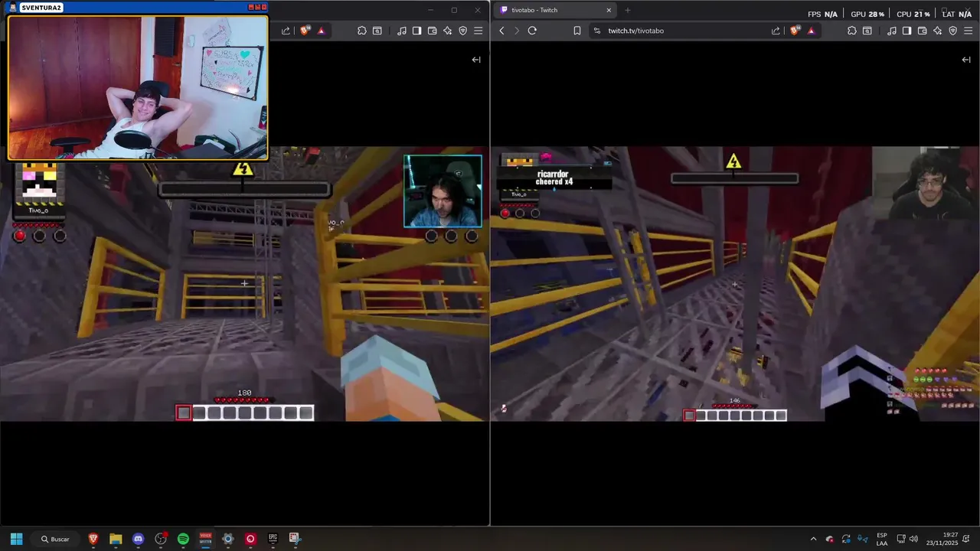Open Leo AI in the left window
The image size is (980, 551).
[447, 31]
